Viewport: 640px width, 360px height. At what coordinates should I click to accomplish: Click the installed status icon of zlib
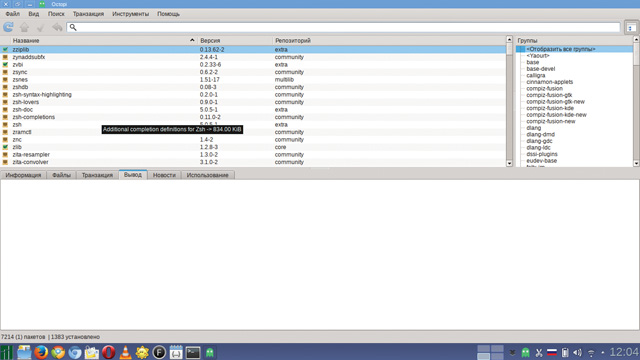pyautogui.click(x=5, y=147)
